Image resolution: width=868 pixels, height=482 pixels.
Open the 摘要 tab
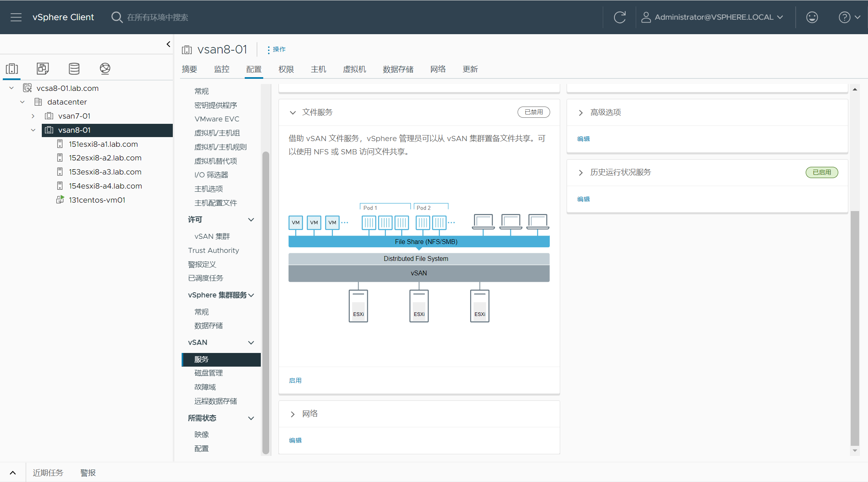click(x=189, y=69)
